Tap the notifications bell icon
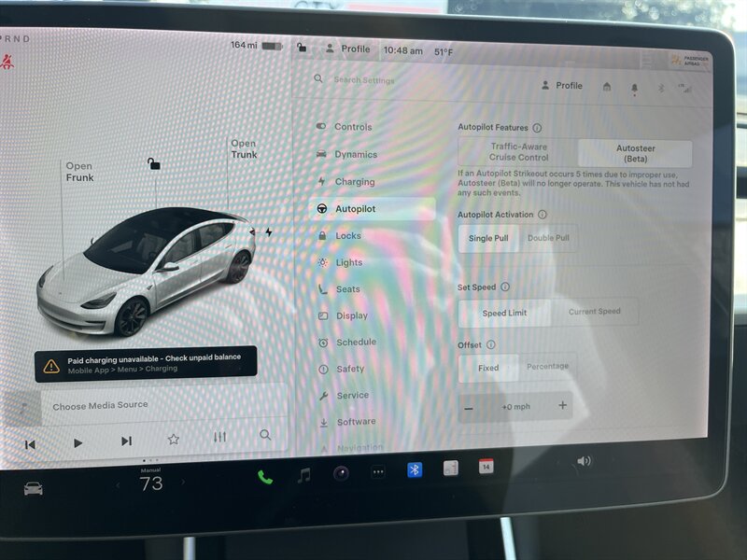 (634, 87)
